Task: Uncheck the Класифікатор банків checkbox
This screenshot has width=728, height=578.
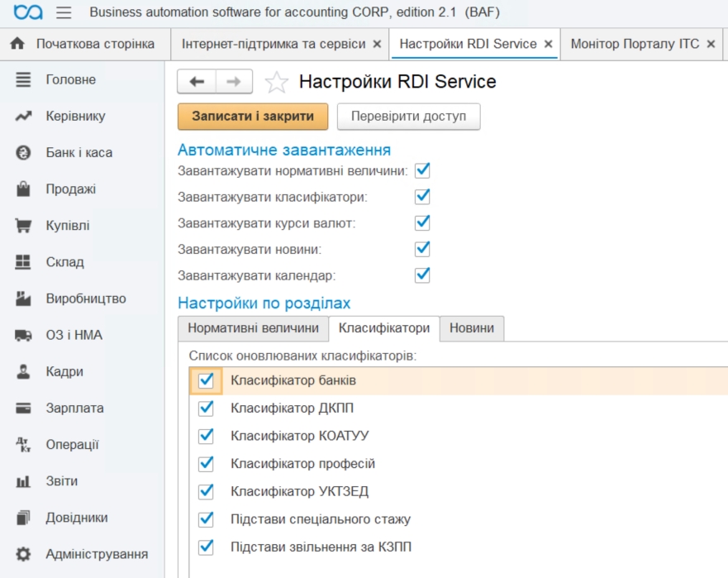Action: click(206, 380)
